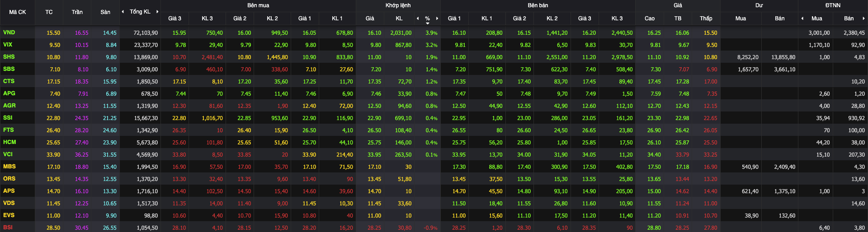
Task: Sort by the Sàn floor price header
Action: 105,12
